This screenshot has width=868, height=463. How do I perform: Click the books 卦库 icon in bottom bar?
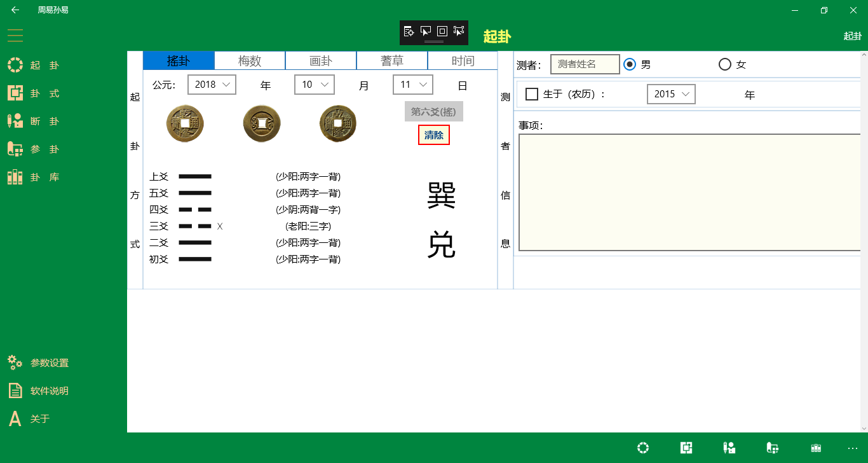(816, 448)
